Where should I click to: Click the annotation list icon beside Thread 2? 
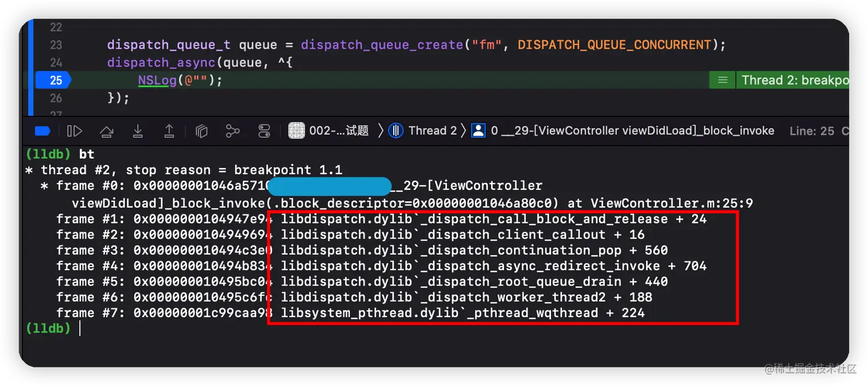coord(723,80)
